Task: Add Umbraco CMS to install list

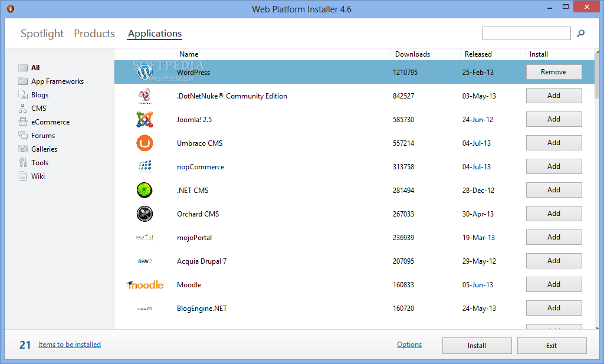Action: (554, 143)
